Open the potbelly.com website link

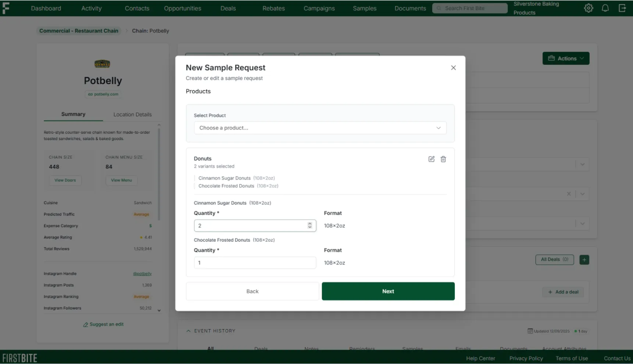pyautogui.click(x=103, y=94)
